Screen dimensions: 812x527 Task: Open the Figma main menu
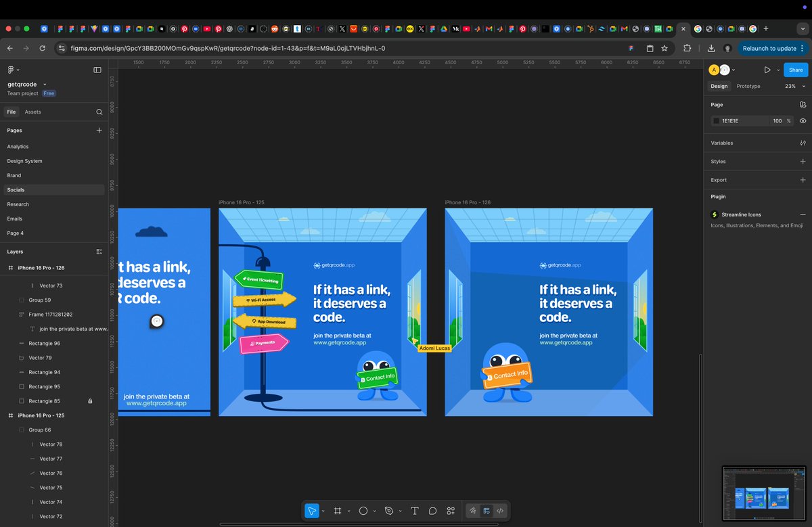click(x=13, y=70)
